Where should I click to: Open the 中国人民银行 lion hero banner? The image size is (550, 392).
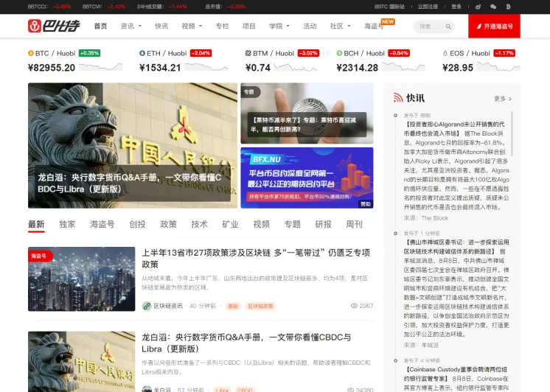pos(133,145)
